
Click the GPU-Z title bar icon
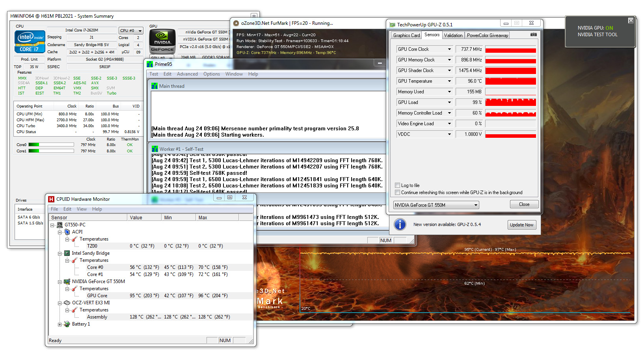[x=392, y=24]
